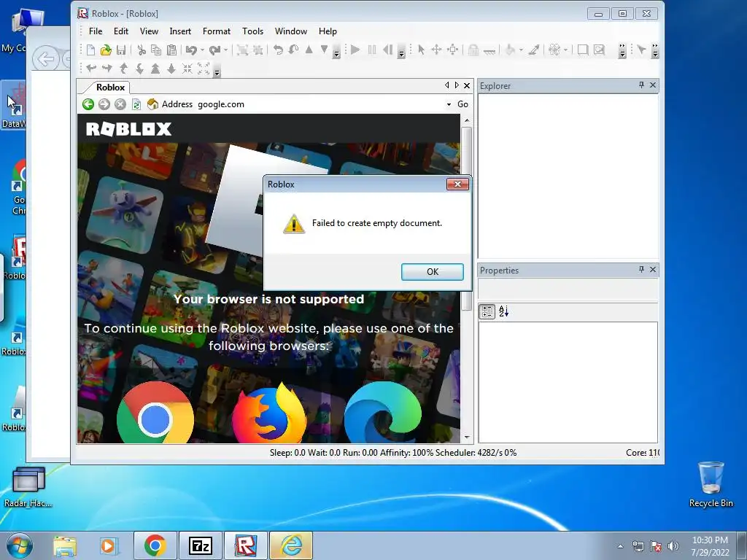This screenshot has width=747, height=560.
Task: Open the View menu
Action: point(149,31)
